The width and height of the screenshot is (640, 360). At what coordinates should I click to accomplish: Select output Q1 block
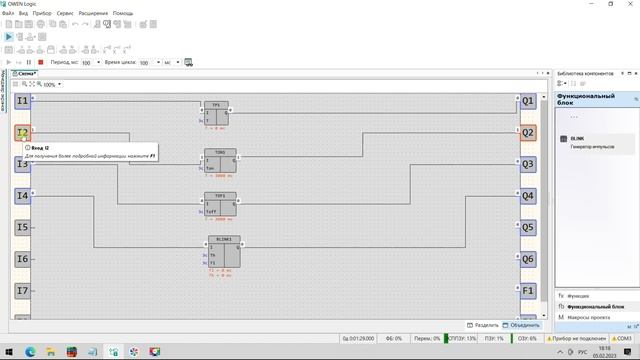coord(528,101)
